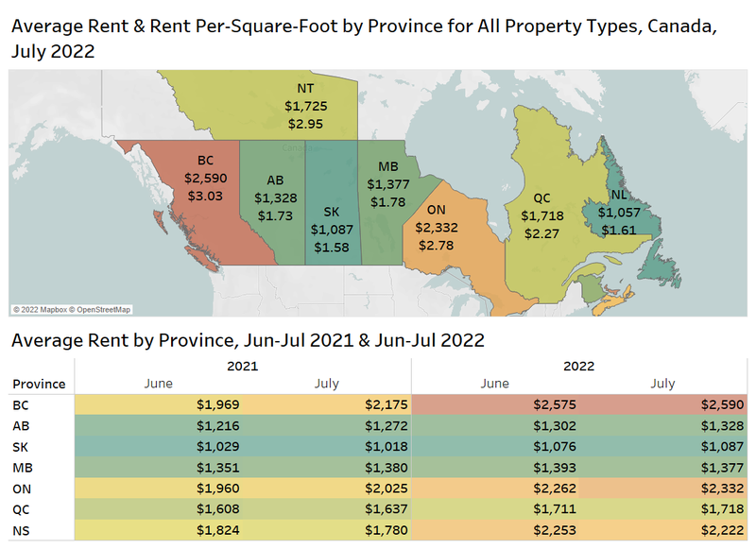
Task: Select the June 2021 header label
Action: [x=157, y=383]
